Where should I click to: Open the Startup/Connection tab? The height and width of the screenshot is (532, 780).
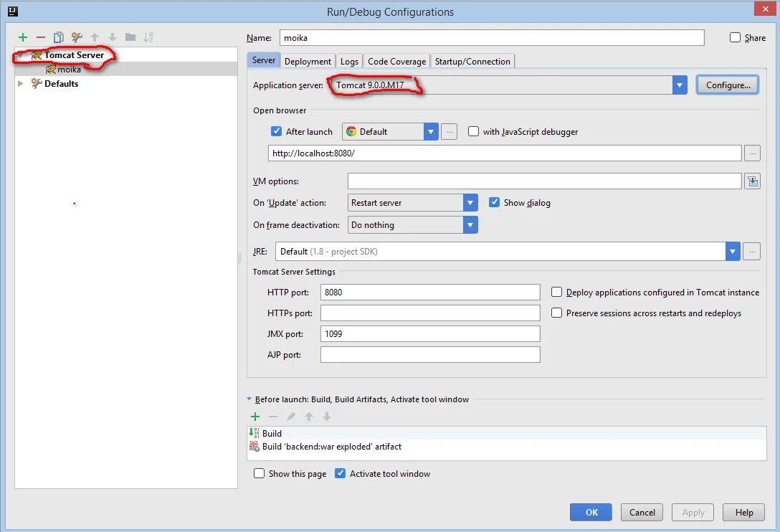click(x=472, y=61)
